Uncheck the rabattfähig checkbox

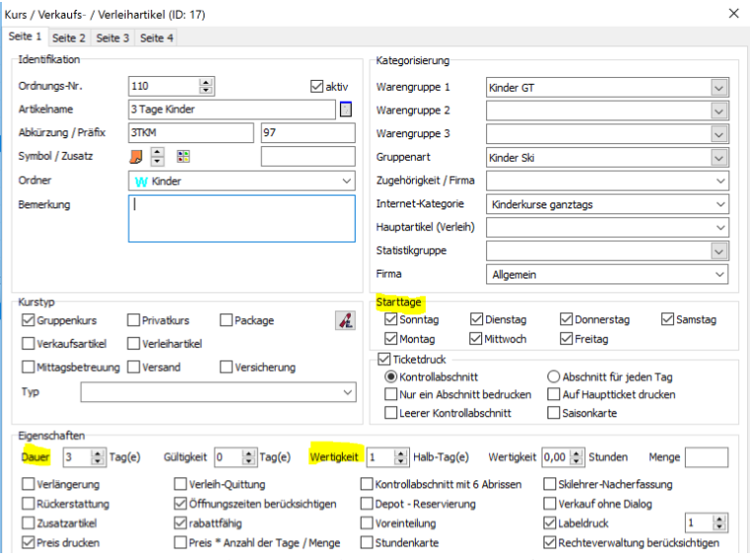(x=180, y=523)
